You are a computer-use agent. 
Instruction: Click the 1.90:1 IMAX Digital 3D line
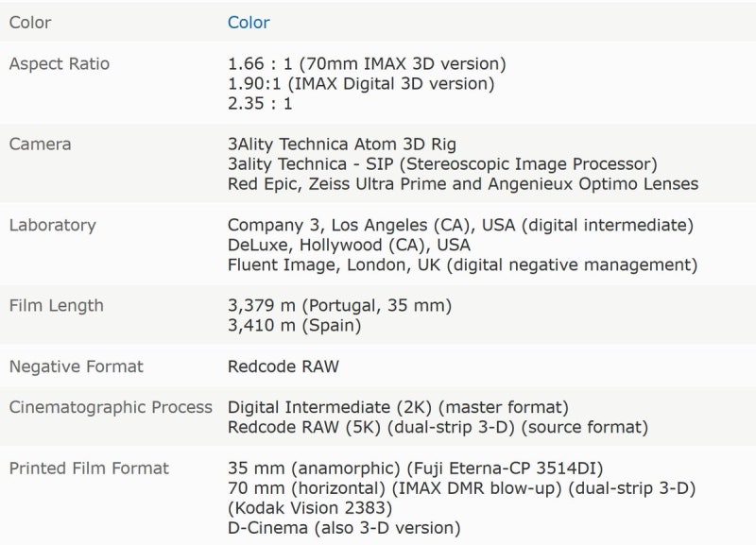(x=361, y=83)
